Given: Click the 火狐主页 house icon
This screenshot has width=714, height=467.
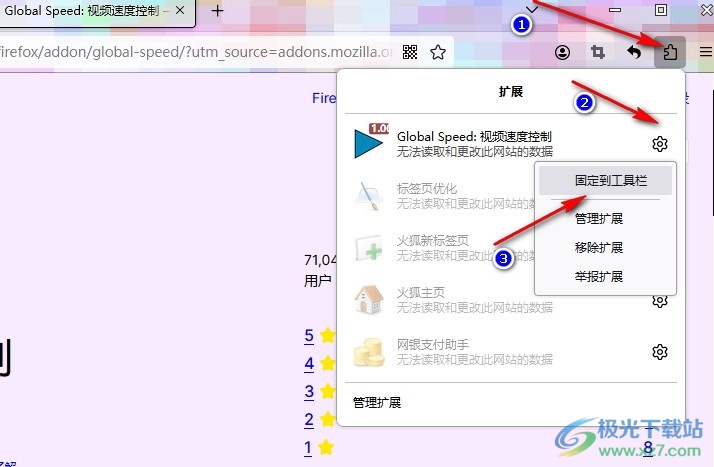Looking at the screenshot, I should [369, 299].
